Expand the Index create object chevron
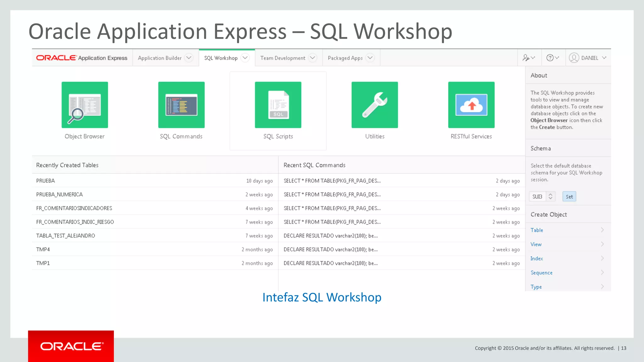The width and height of the screenshot is (644, 362). tap(602, 258)
